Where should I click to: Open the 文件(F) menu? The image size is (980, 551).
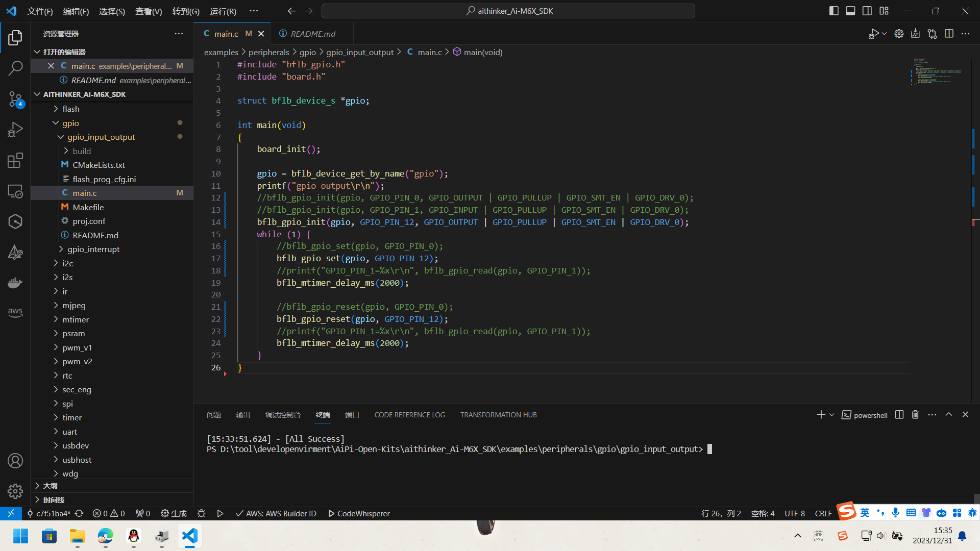point(40,11)
